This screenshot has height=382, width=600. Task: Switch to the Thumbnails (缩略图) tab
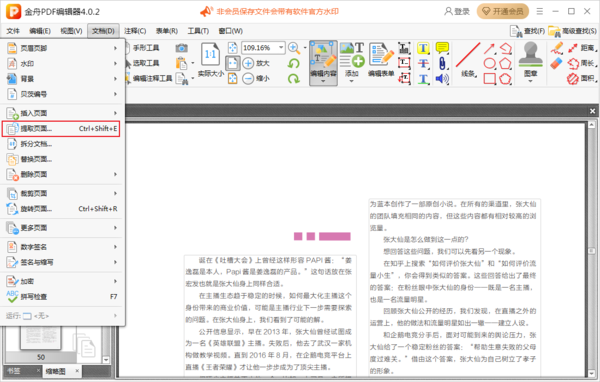pyautogui.click(x=56, y=371)
